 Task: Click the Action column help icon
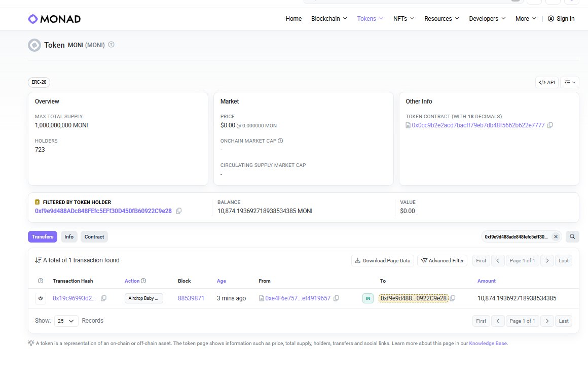143,281
